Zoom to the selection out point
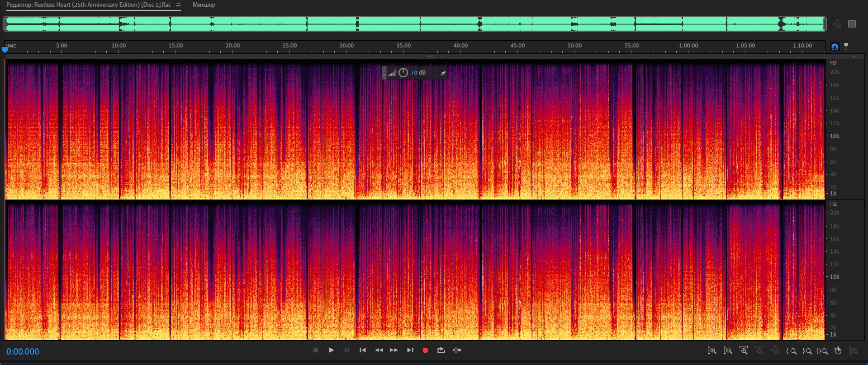The width and height of the screenshot is (868, 365). [x=807, y=351]
